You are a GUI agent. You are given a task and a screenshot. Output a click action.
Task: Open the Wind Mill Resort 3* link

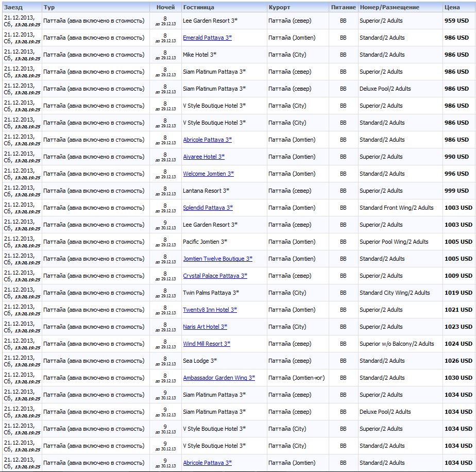[207, 344]
